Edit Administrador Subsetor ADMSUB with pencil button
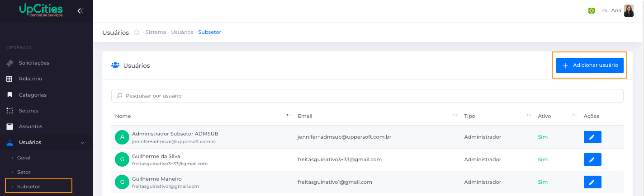644x196 pixels. [x=592, y=137]
